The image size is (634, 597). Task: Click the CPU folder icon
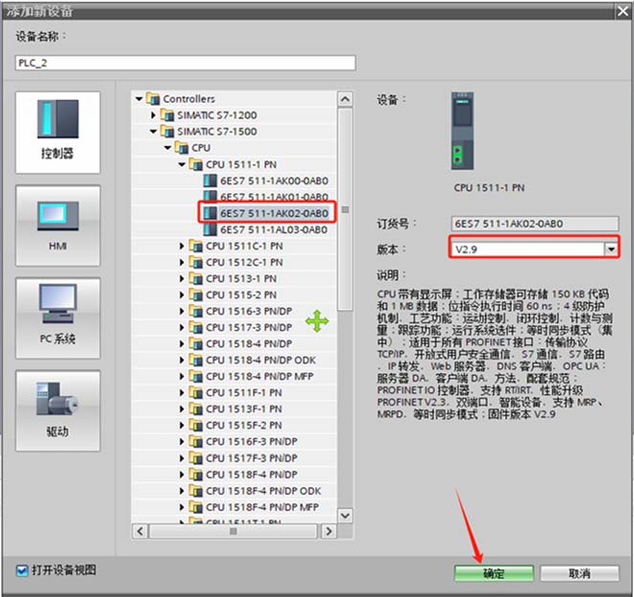182,148
